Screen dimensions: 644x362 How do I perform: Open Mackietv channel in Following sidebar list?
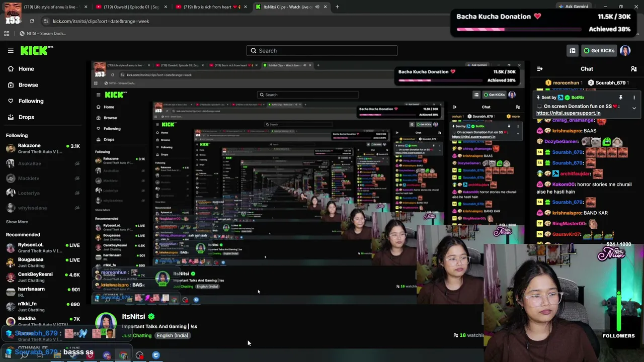pos(43,178)
